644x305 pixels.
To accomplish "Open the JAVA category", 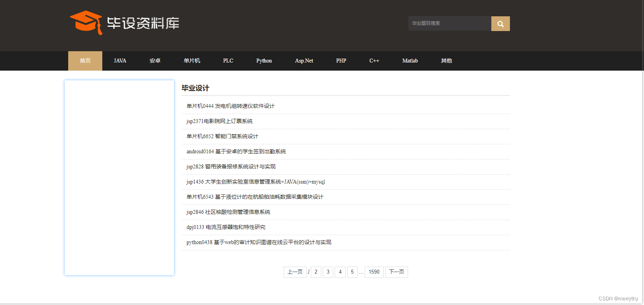I will (x=120, y=61).
